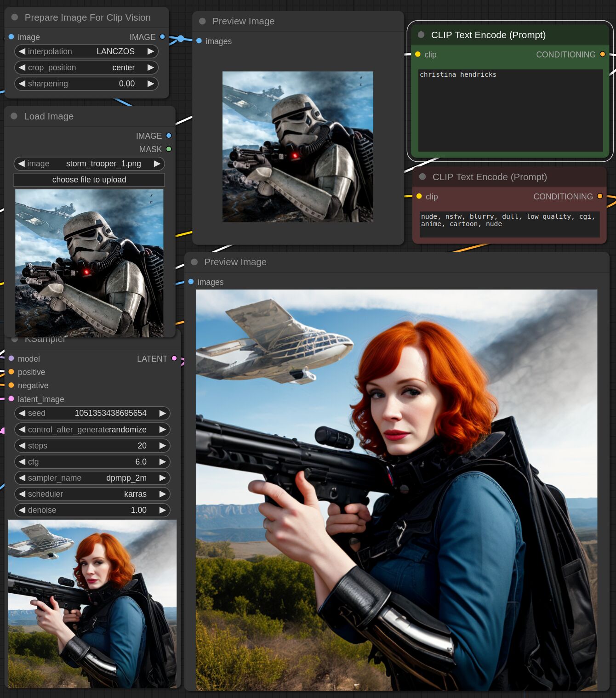Viewport: 616px width, 698px height.
Task: Click the cfg 6.0 value slider
Action: 92,462
